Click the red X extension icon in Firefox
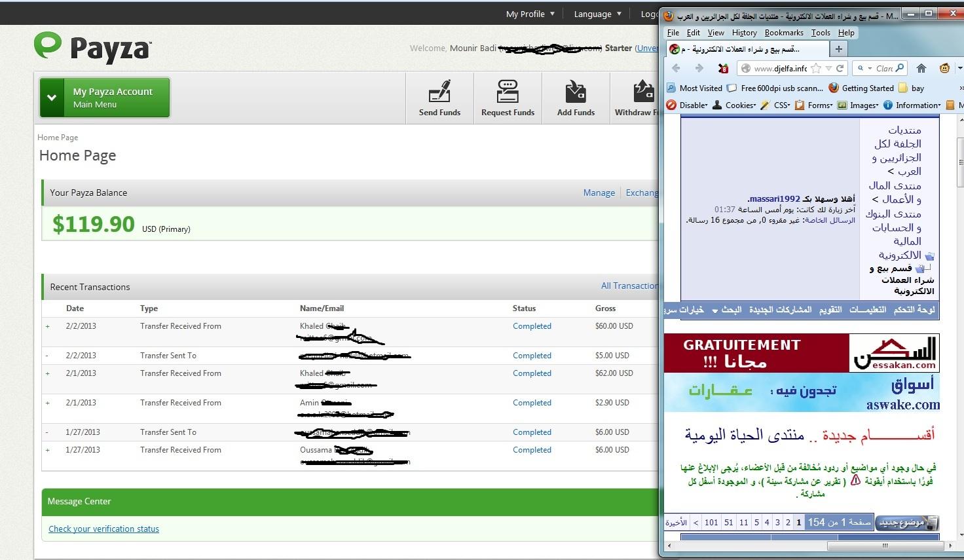 (723, 68)
